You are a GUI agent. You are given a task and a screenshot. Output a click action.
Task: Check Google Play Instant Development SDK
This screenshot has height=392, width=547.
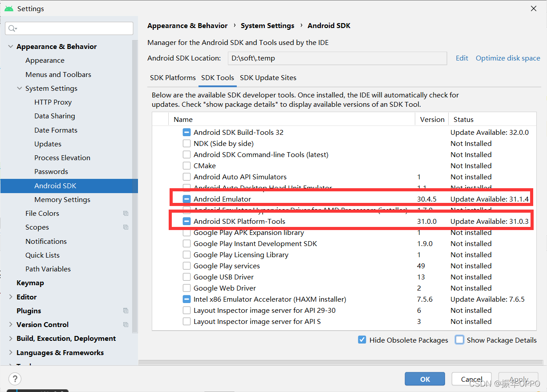186,243
